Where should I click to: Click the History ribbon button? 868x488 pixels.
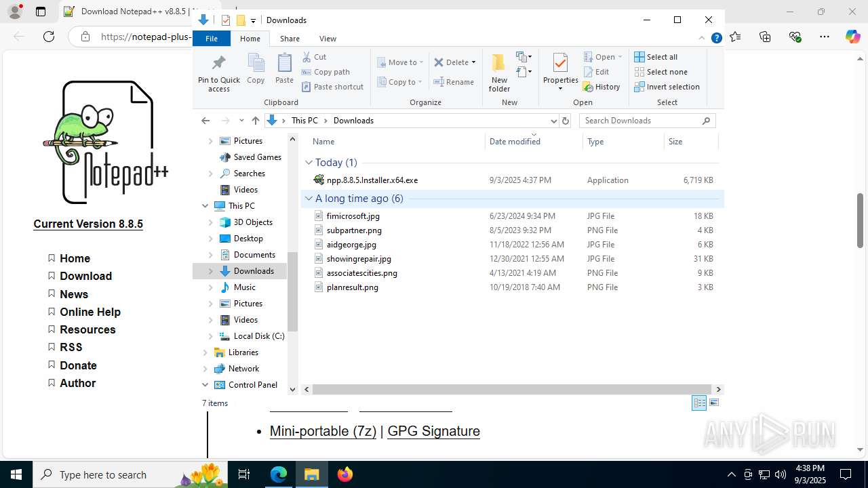(x=601, y=87)
